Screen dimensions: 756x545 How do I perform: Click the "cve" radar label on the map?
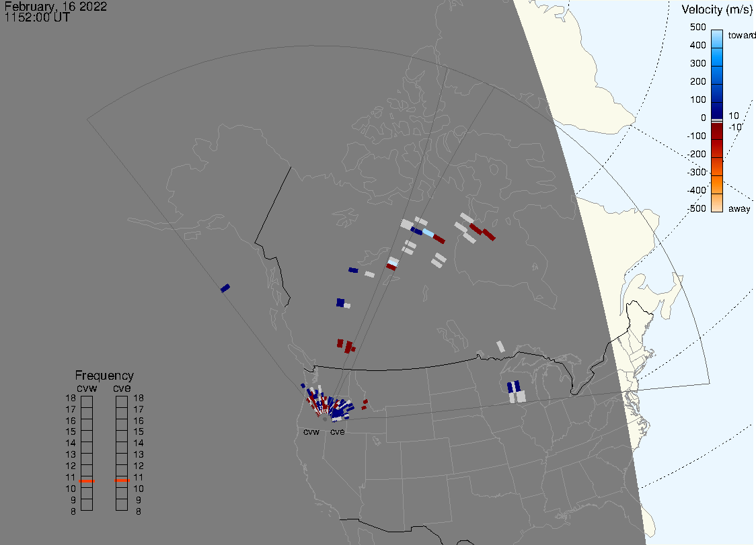338,431
